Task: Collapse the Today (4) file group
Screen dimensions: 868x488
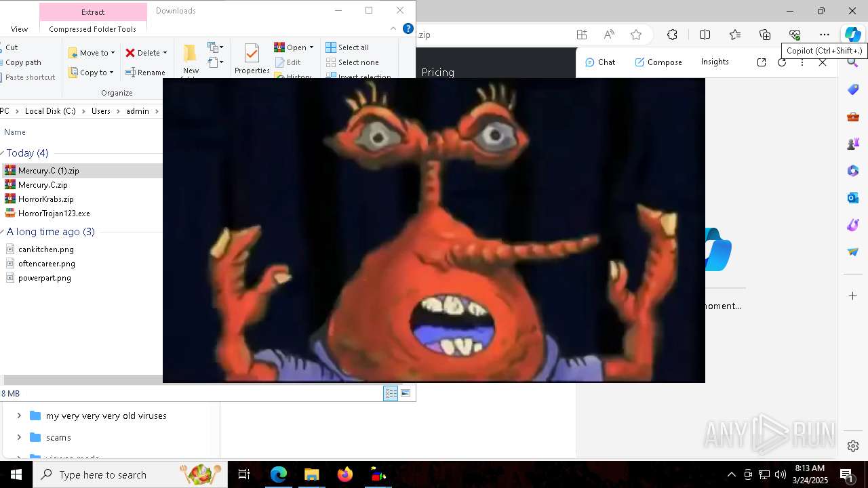Action: pyautogui.click(x=2, y=153)
